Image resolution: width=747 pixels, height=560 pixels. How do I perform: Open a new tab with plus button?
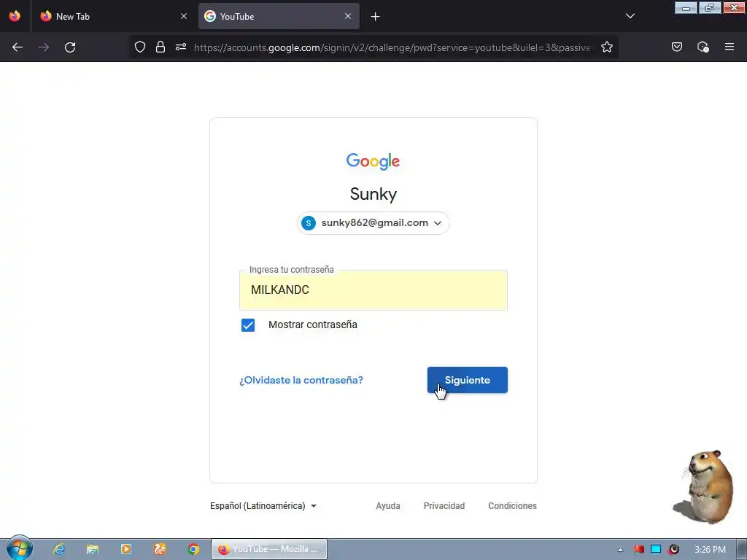376,17
